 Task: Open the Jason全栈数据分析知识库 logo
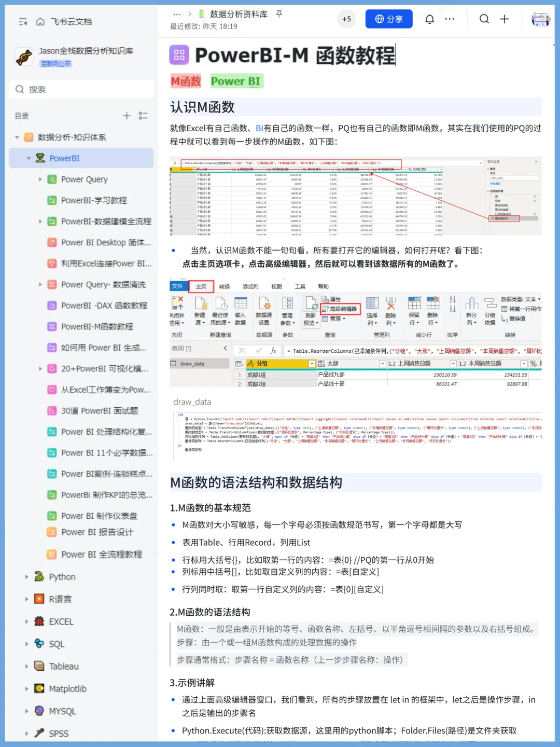point(24,57)
